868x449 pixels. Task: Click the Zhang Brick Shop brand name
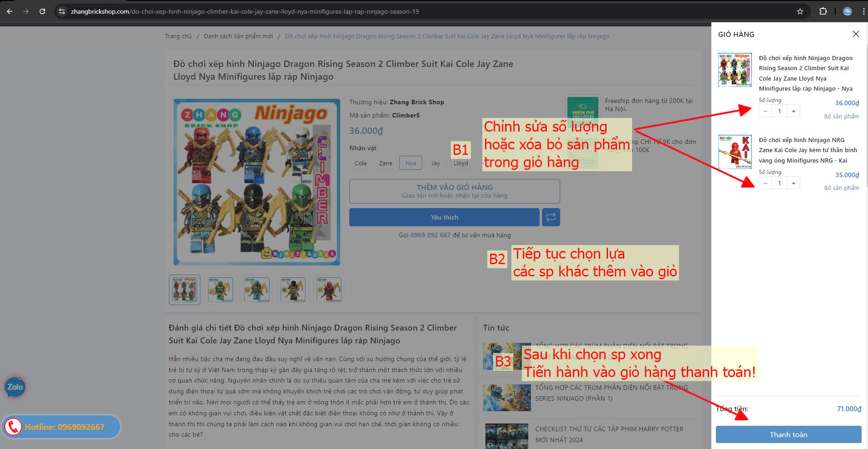pyautogui.click(x=417, y=102)
